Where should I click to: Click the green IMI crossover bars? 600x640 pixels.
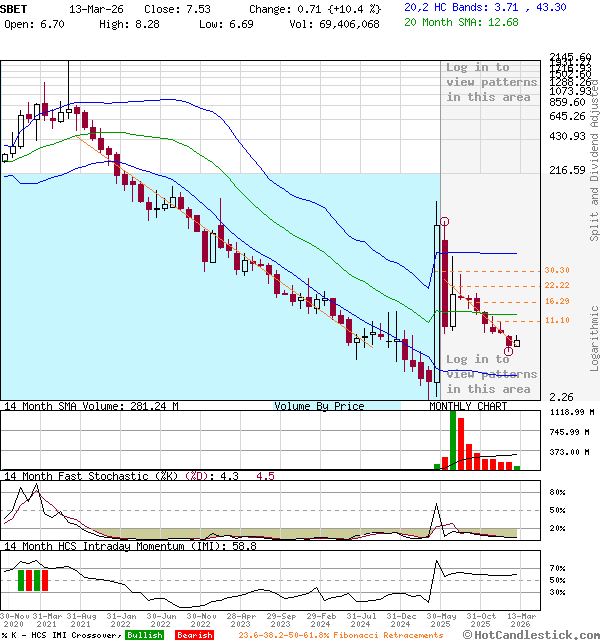32,581
